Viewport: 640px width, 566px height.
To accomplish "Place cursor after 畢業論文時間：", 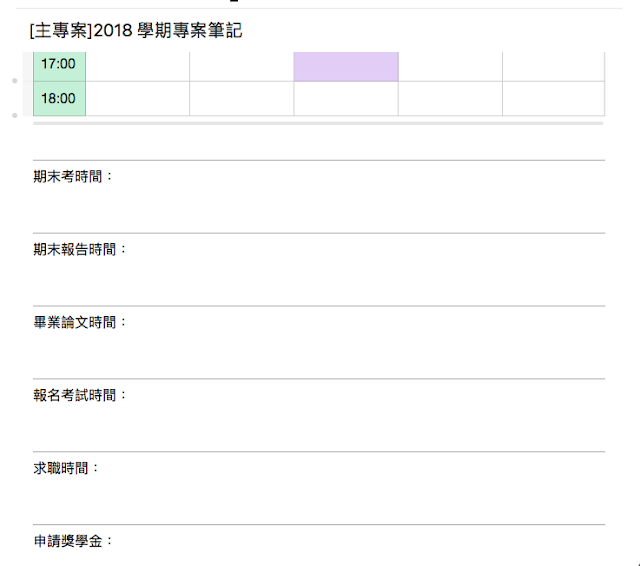I will (128, 322).
